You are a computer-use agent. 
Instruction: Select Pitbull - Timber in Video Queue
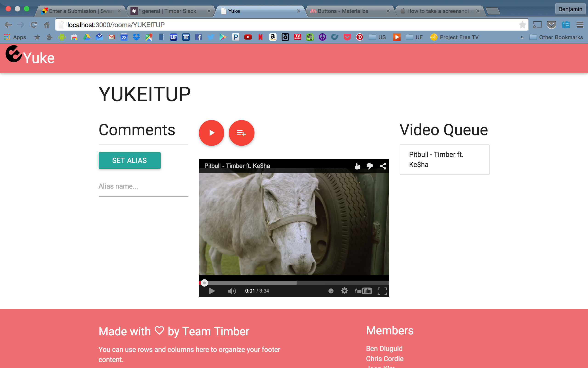[444, 160]
